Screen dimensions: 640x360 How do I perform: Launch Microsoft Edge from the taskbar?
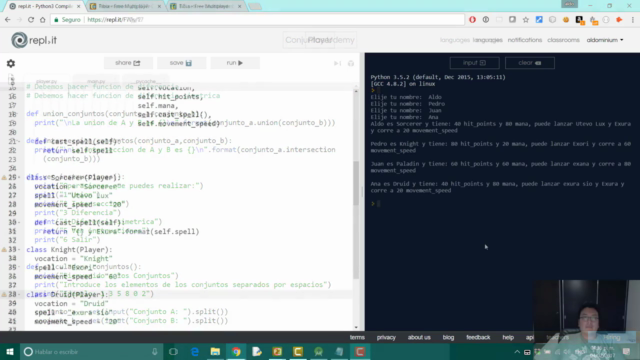coord(195,352)
